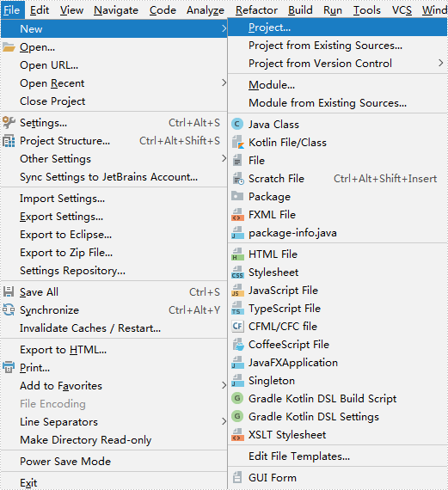Viewport: 448px width, 490px height.
Task: Click the package-info.java icon
Action: tap(237, 233)
